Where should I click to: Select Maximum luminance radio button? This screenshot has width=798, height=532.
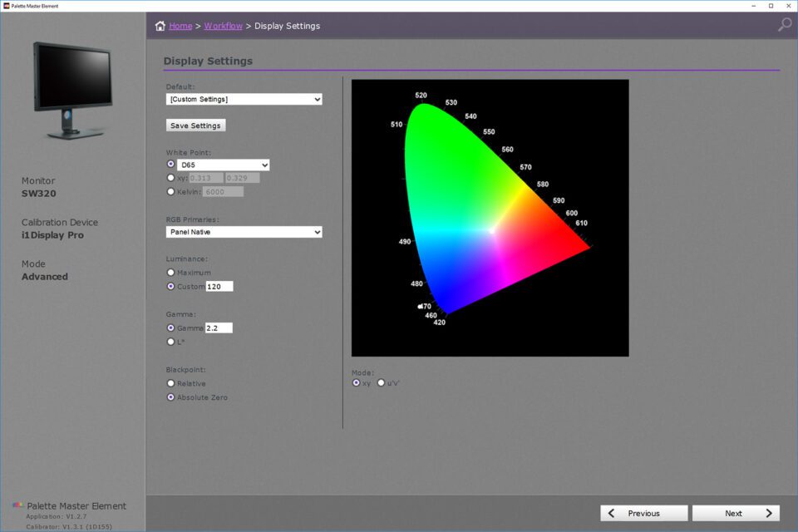click(x=170, y=273)
